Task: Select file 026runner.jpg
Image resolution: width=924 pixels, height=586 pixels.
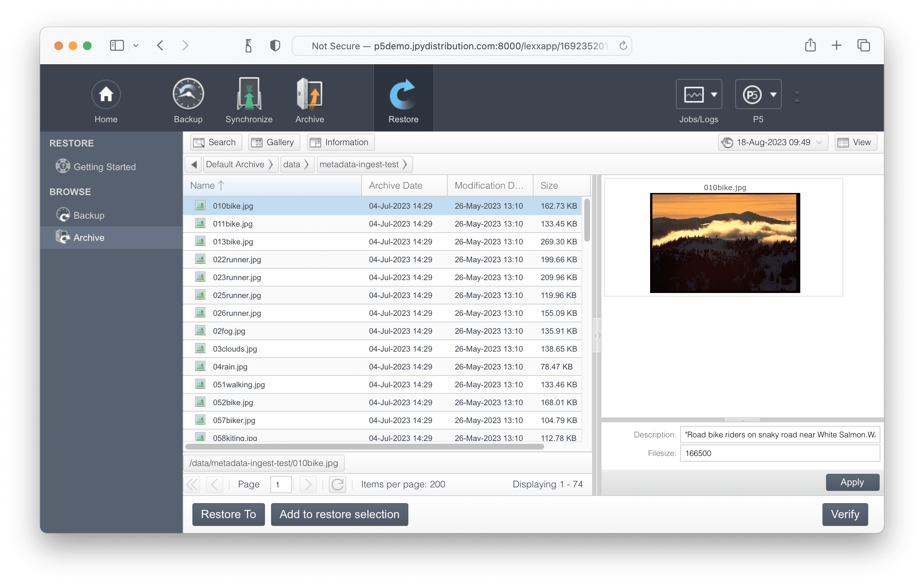Action: click(x=382, y=313)
